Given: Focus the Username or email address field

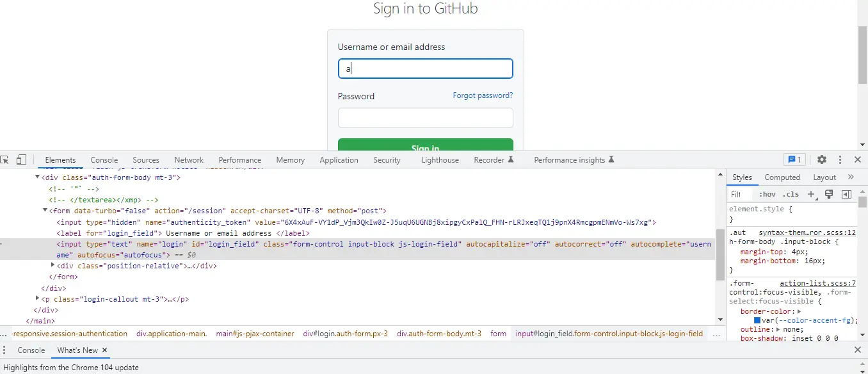Looking at the screenshot, I should coord(426,69).
